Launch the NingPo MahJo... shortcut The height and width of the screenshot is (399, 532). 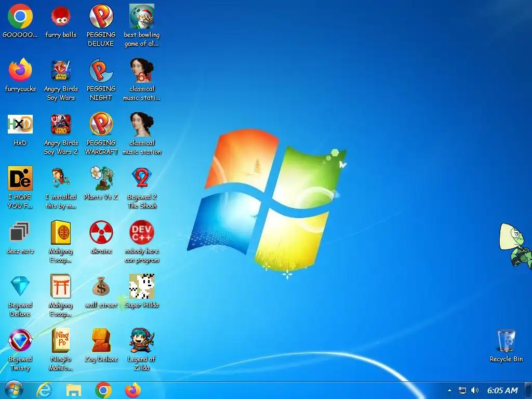pos(61,340)
